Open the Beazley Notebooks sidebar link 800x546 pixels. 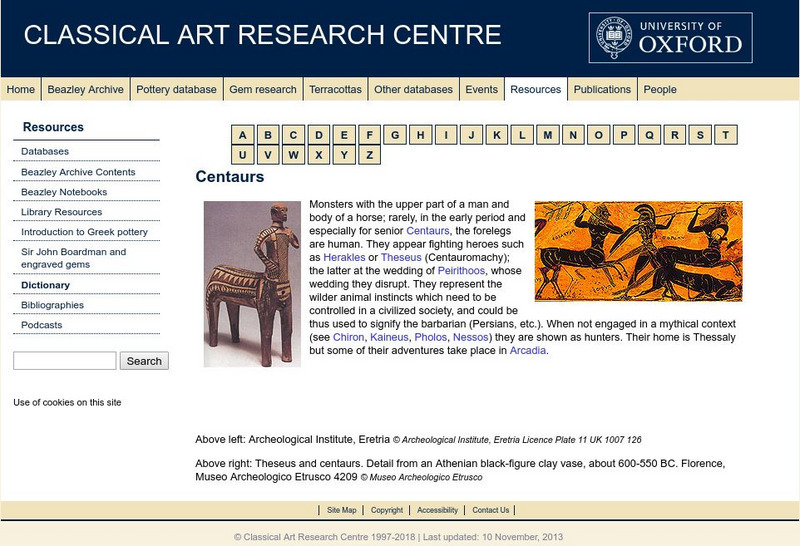[64, 192]
